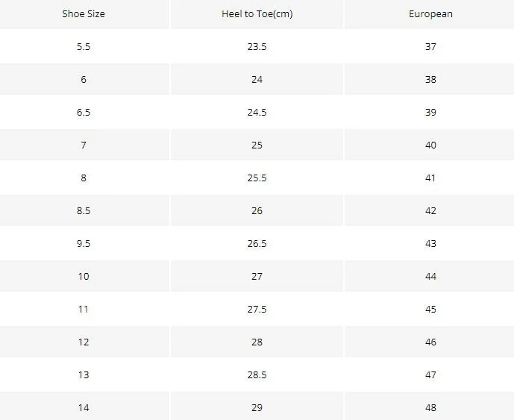The width and height of the screenshot is (514, 420).
Task: Click the 24.5 cm measurement cell
Action: (257, 112)
